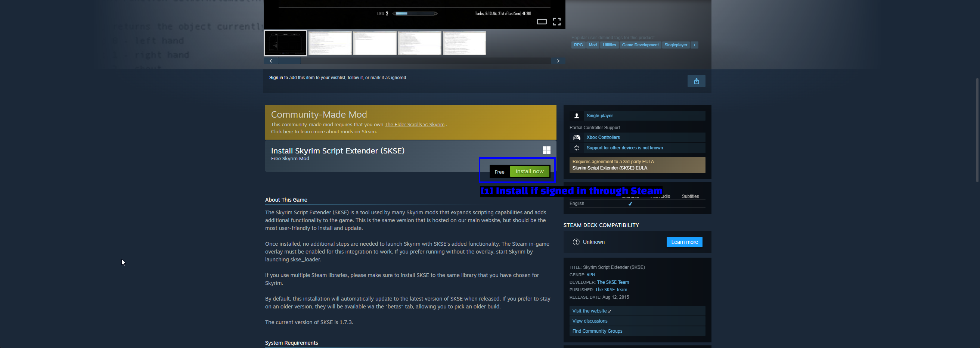
Task: Open the Singleplayer tag
Action: coord(676,45)
